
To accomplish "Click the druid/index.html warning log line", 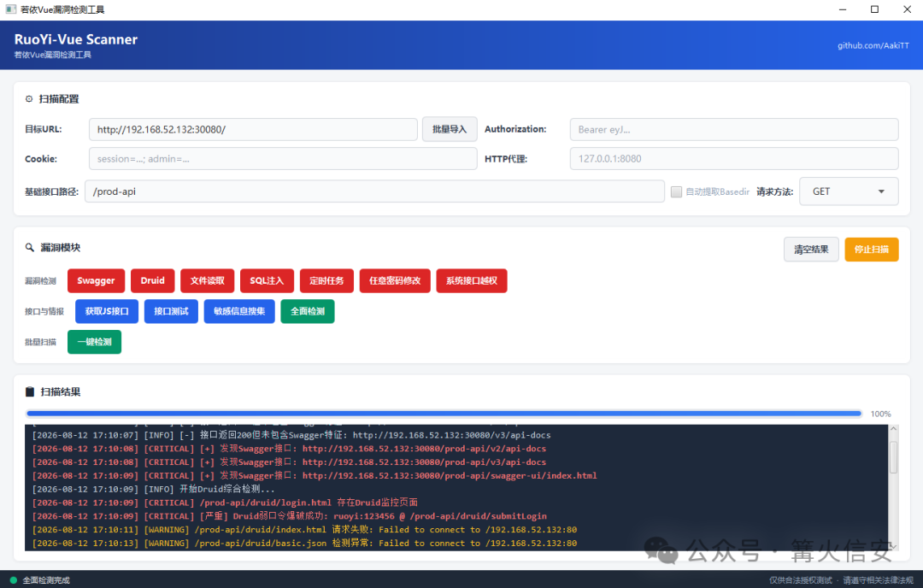I will (x=304, y=530).
